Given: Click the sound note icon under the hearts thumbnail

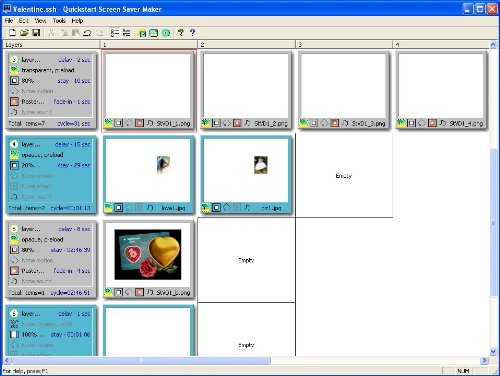Looking at the screenshot, I should (150, 292).
